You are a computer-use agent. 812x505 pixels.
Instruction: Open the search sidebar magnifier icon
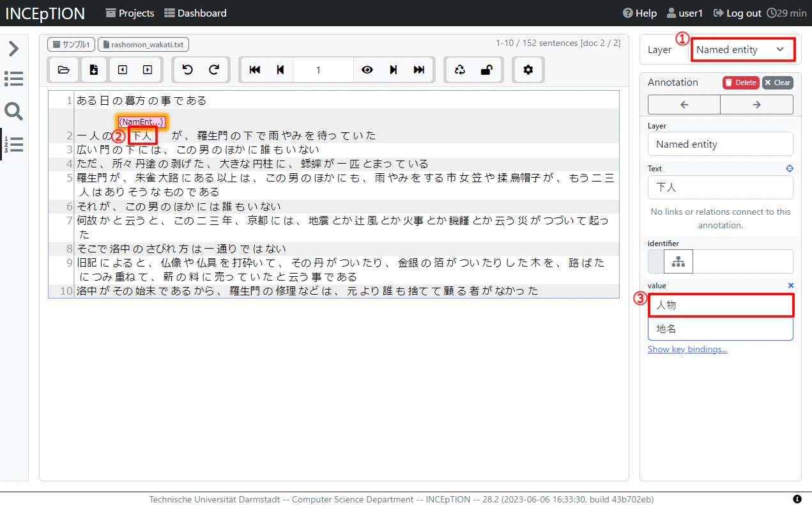(x=13, y=112)
